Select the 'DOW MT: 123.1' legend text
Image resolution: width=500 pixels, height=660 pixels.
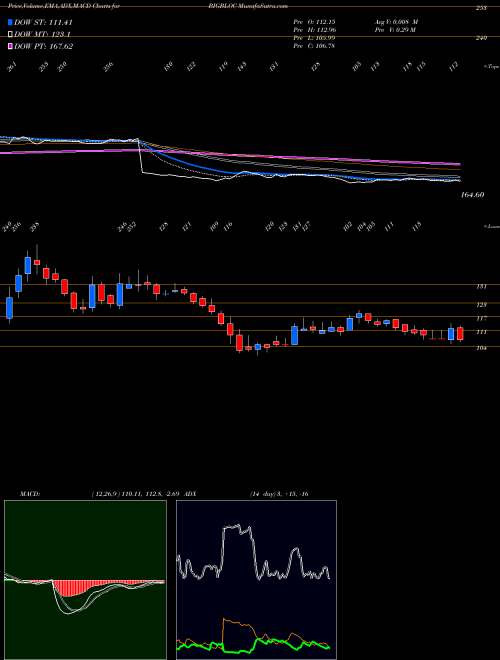[x=42, y=35]
